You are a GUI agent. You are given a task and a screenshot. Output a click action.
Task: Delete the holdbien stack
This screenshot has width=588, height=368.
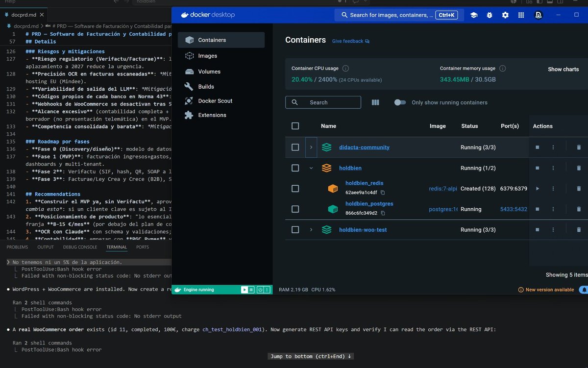579,168
